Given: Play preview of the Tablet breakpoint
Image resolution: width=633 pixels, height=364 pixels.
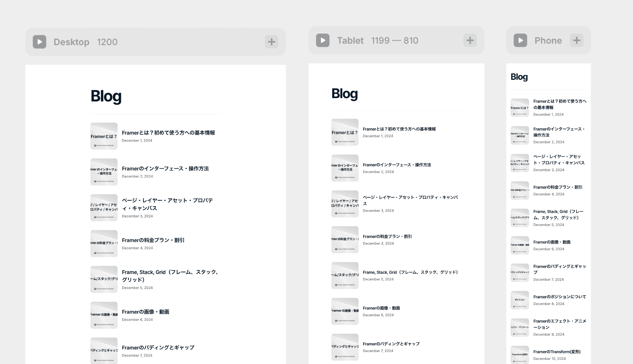Looking at the screenshot, I should tap(323, 40).
